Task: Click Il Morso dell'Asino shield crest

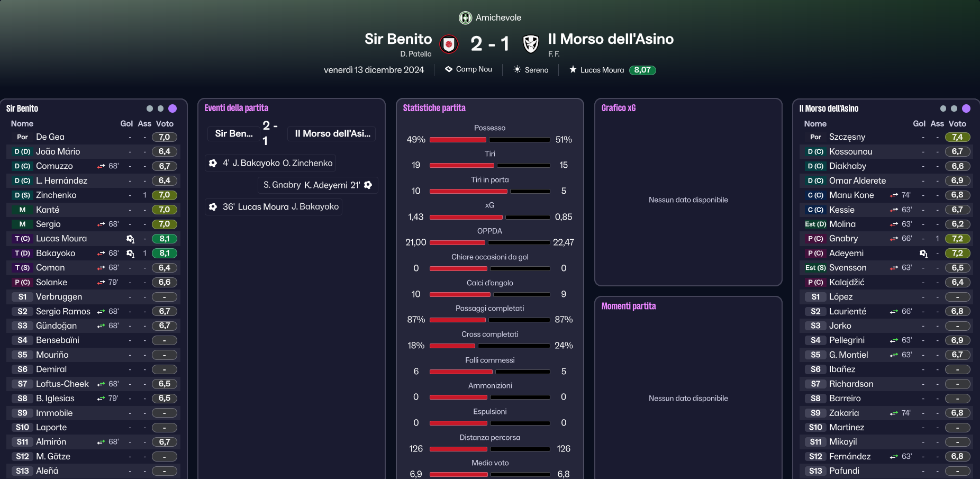Action: coord(530,44)
